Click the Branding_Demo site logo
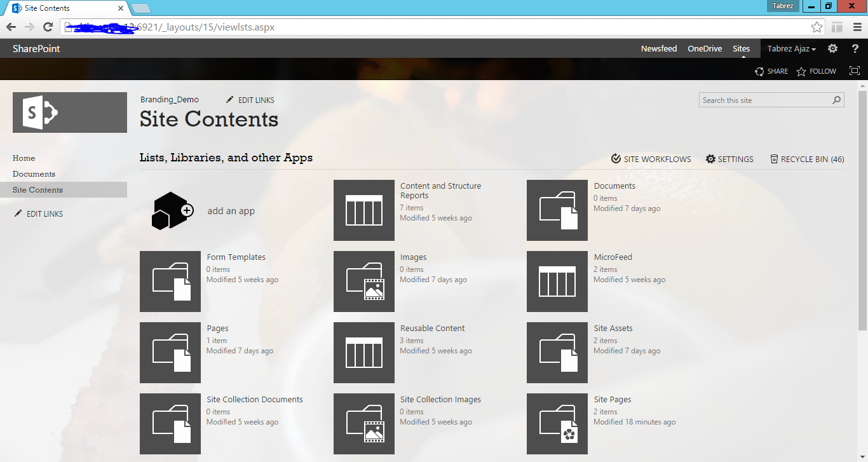868x462 pixels. tap(69, 112)
